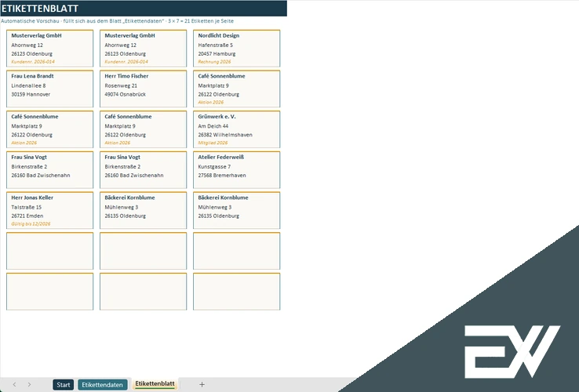Select the 'Gültig bis 12/2026' note
This screenshot has height=392, width=579.
tap(31, 224)
